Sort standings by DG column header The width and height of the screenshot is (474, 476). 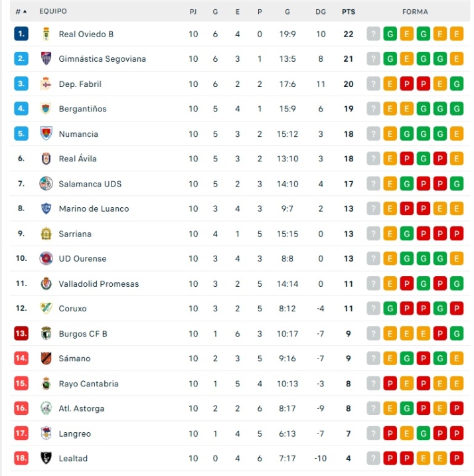pyautogui.click(x=321, y=11)
